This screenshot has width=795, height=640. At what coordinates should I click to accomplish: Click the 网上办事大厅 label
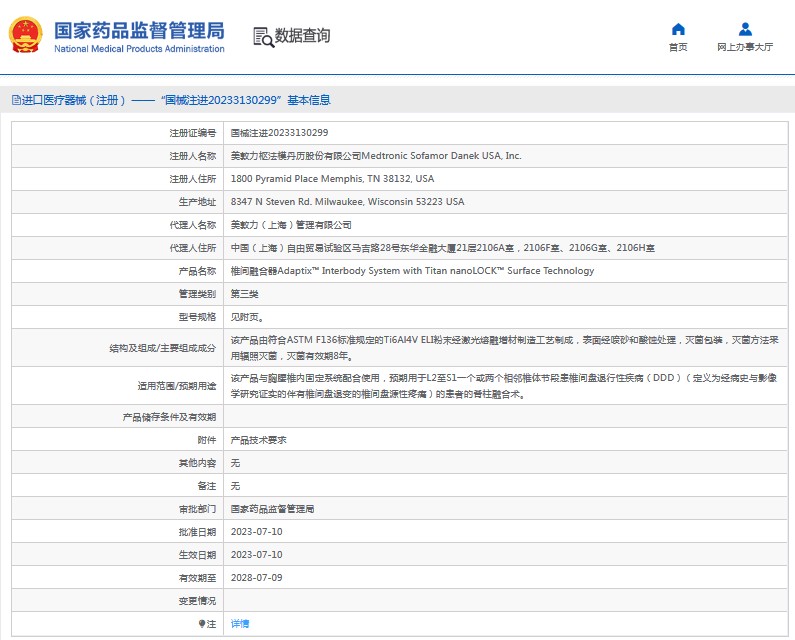pyautogui.click(x=745, y=47)
